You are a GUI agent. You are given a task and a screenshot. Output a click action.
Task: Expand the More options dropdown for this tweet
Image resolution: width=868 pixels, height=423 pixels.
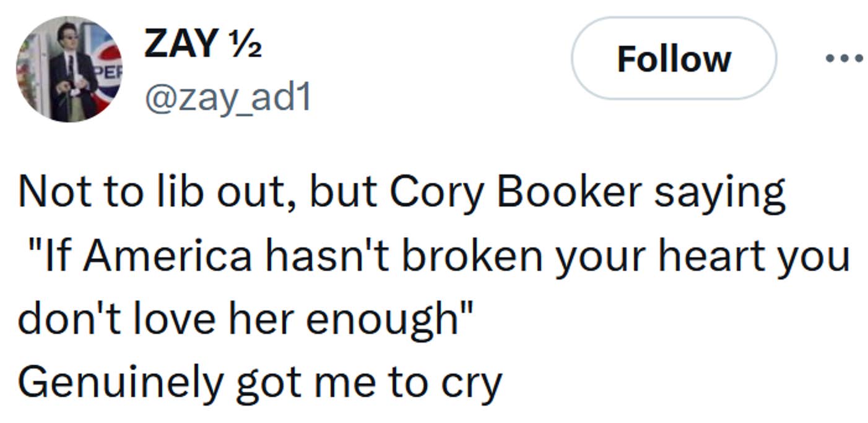(x=846, y=58)
